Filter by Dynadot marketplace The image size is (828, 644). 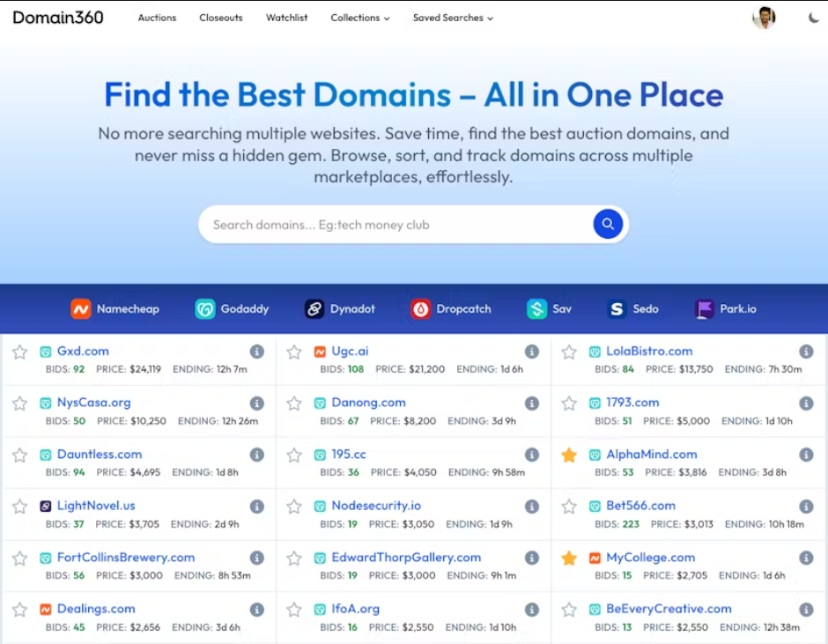point(339,309)
